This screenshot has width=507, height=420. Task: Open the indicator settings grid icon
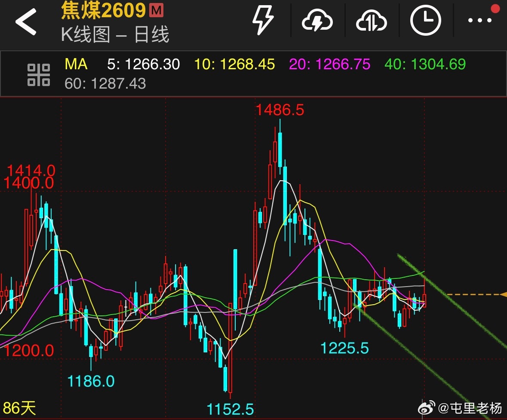pyautogui.click(x=38, y=75)
